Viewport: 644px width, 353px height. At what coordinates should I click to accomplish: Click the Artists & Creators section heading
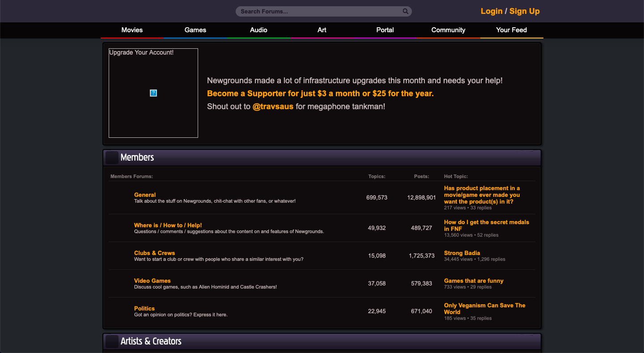pyautogui.click(x=151, y=341)
